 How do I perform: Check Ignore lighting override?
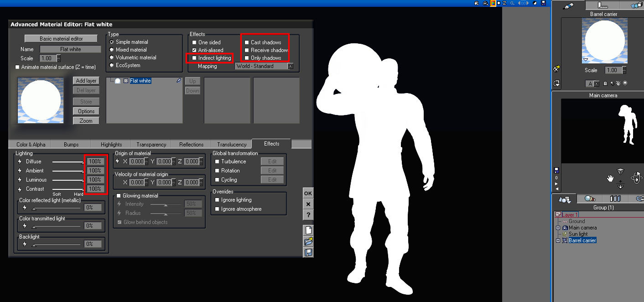tap(217, 200)
